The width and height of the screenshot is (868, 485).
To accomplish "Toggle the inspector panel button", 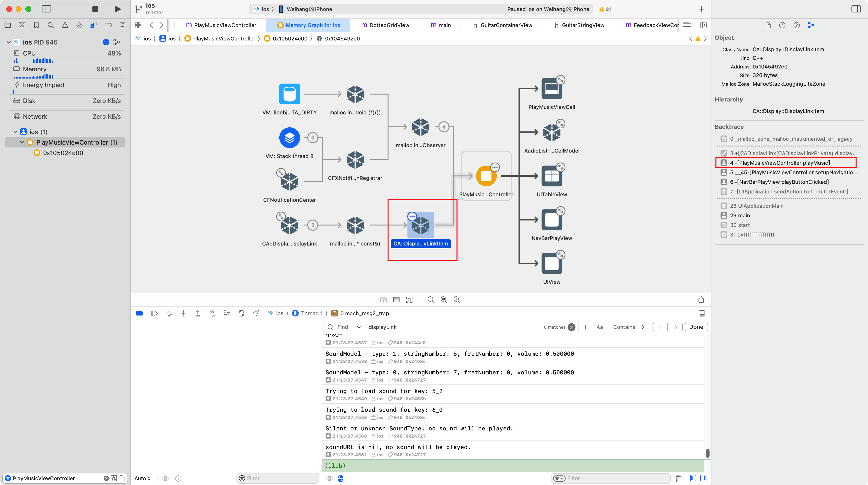I will (x=856, y=9).
